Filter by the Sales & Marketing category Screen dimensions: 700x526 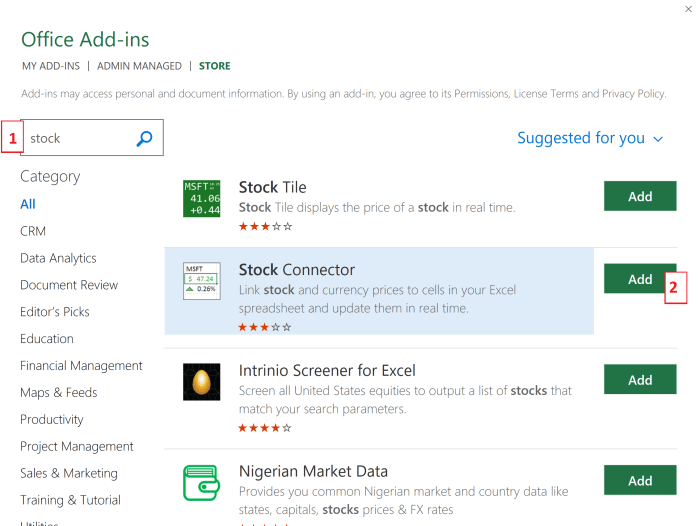69,473
